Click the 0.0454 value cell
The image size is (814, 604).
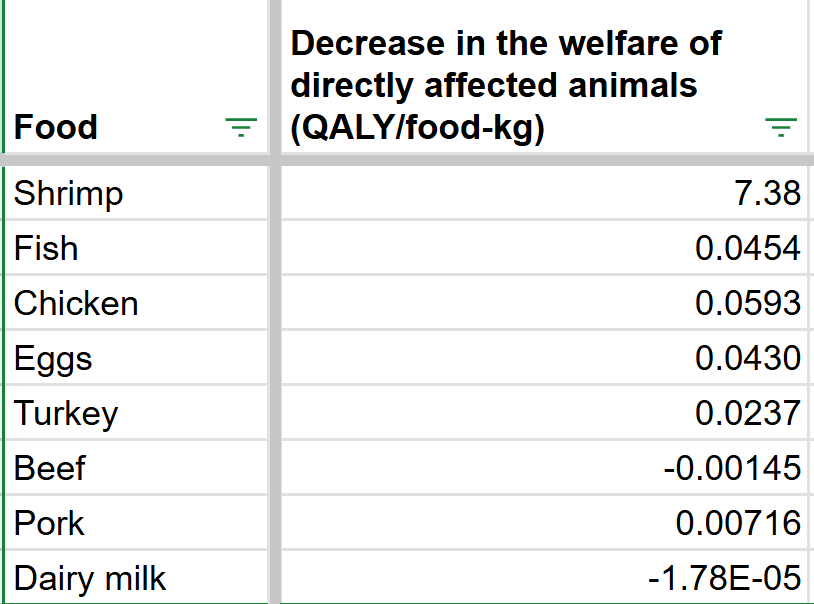coord(545,248)
